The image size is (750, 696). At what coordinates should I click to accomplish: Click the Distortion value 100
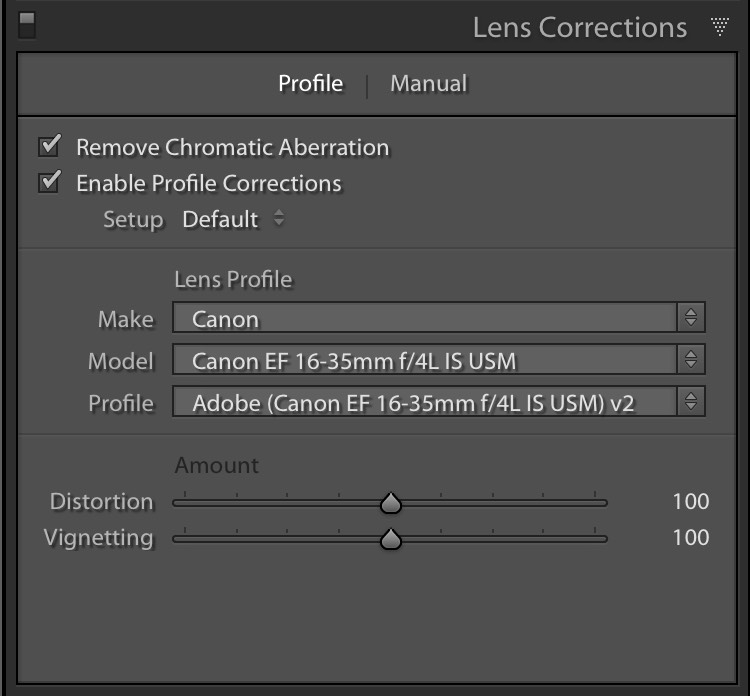(x=691, y=501)
